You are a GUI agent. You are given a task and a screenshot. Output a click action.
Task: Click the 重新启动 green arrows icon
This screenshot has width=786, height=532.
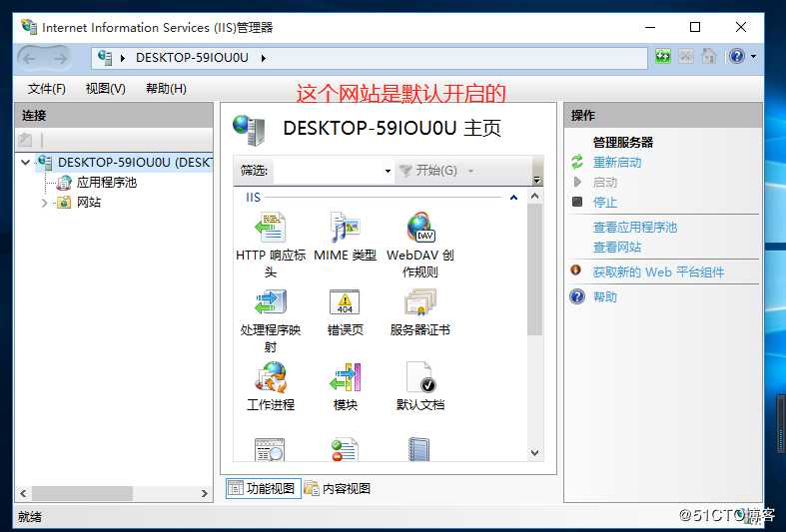click(577, 162)
